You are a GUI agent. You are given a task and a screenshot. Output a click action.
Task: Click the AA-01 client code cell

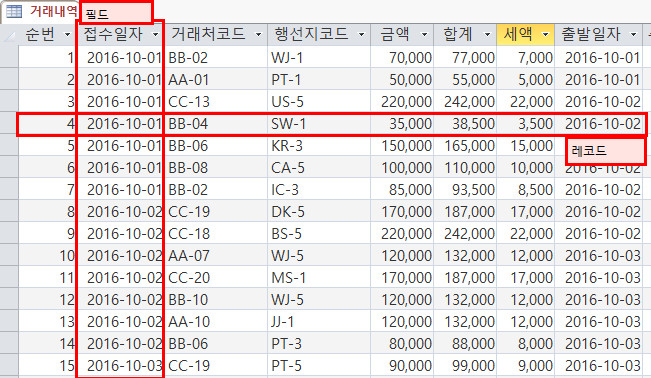point(216,79)
